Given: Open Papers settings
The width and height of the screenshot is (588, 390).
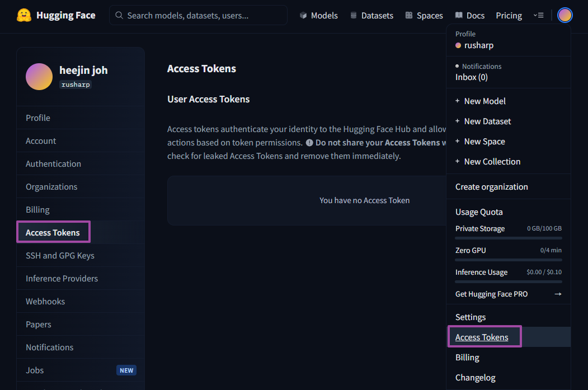Looking at the screenshot, I should 81,324.
